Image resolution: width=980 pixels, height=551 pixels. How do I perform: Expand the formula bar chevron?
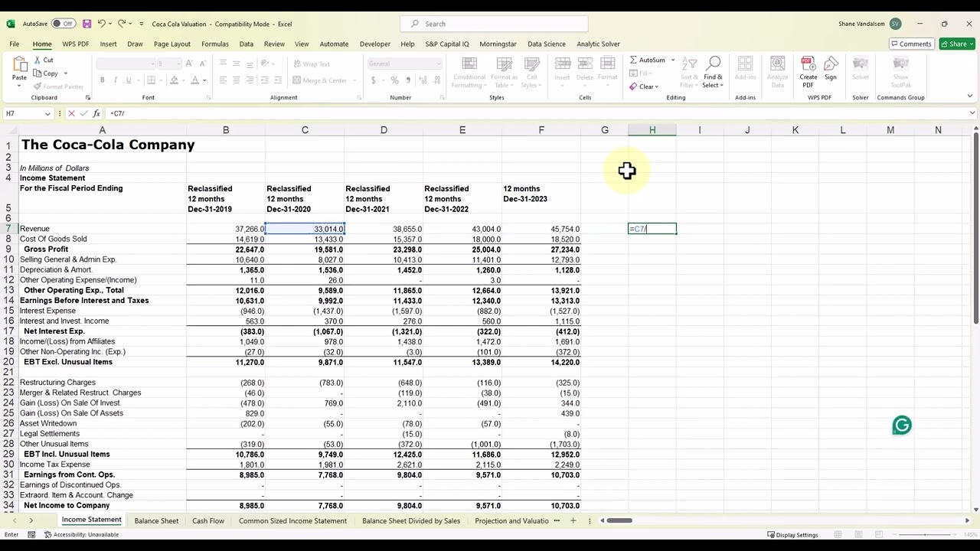tap(972, 113)
